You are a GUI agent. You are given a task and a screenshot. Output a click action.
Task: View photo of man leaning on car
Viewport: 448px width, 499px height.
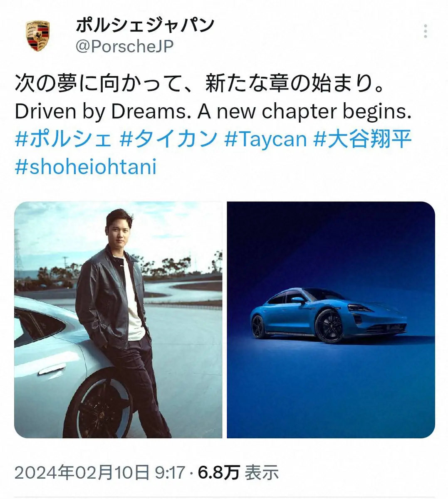(118, 320)
